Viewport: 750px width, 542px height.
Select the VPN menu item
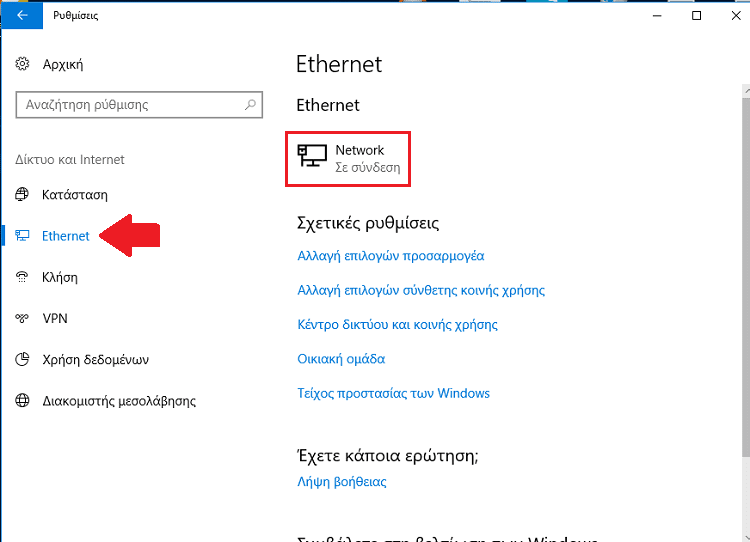55,318
